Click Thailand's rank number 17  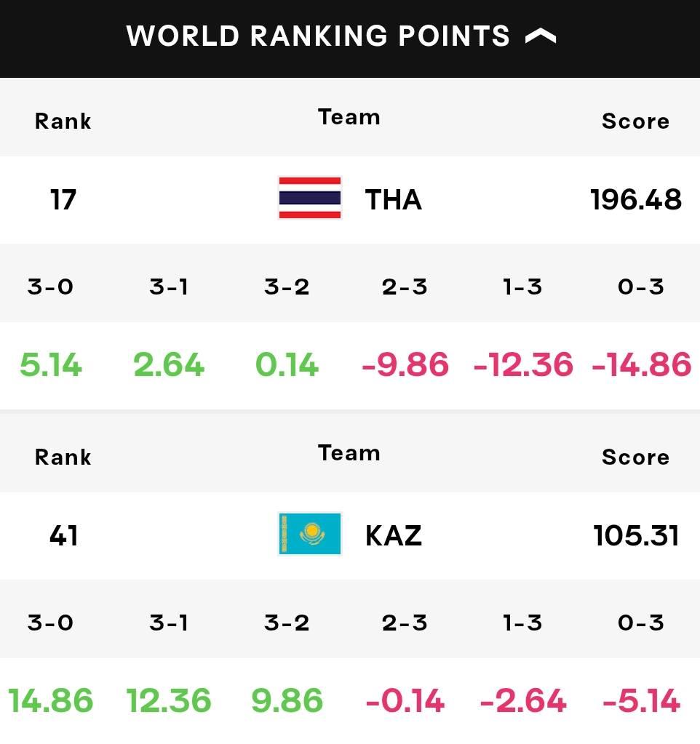tap(63, 199)
